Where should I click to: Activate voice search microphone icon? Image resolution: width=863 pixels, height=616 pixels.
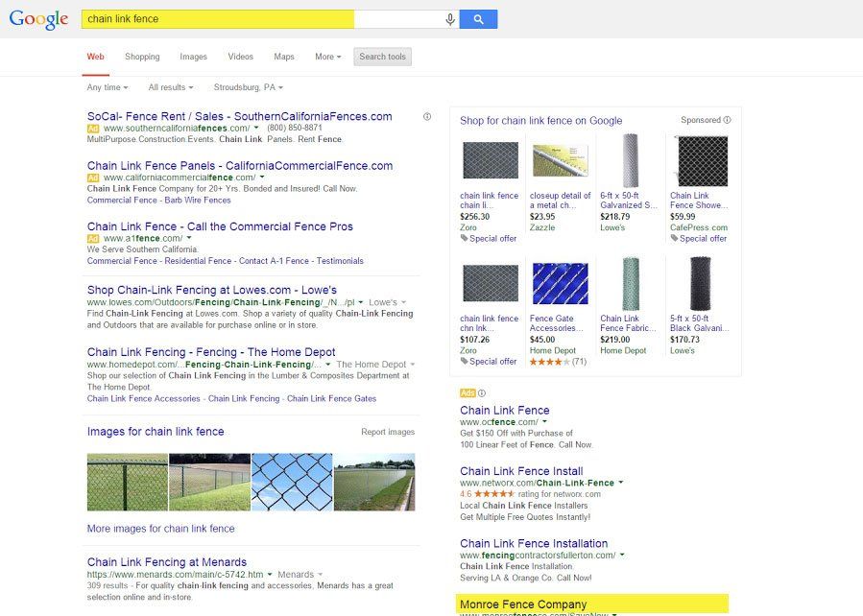450,19
